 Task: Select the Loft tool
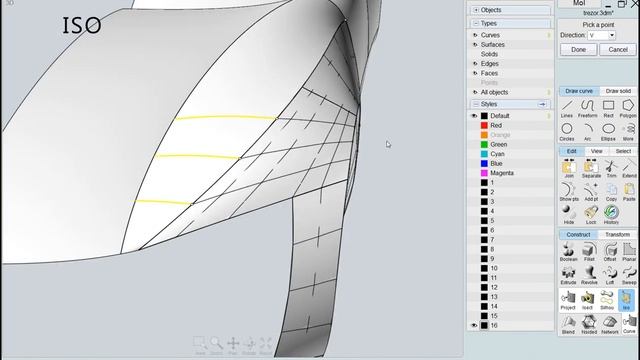pos(610,276)
